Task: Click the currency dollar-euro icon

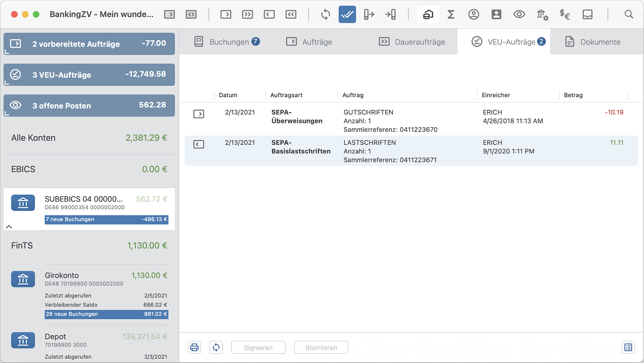Action: click(565, 14)
